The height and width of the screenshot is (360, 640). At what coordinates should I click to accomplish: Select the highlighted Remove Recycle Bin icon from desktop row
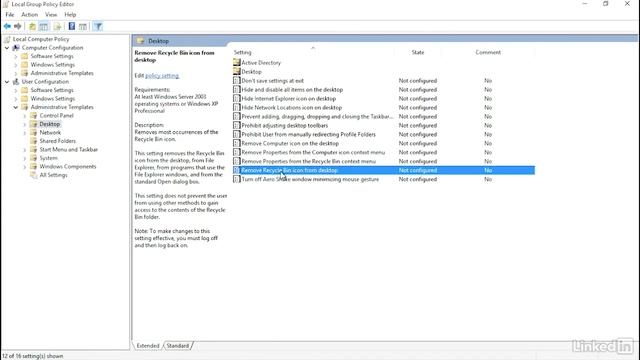383,170
